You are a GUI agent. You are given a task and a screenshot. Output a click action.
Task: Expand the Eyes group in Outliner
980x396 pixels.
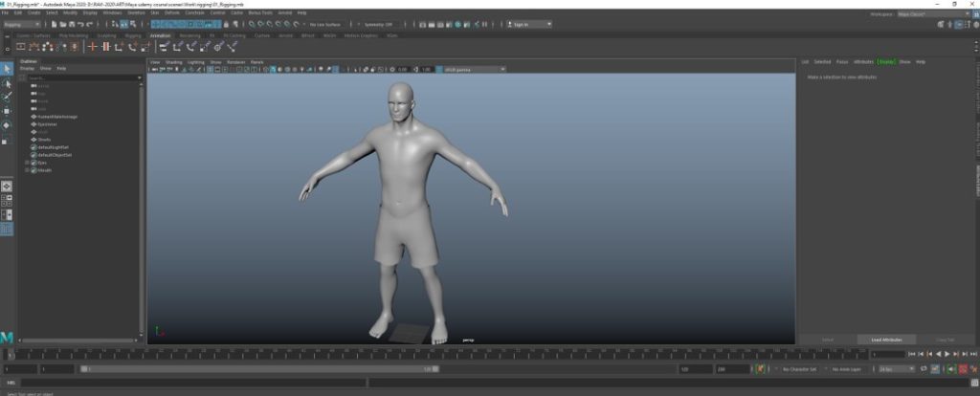27,163
